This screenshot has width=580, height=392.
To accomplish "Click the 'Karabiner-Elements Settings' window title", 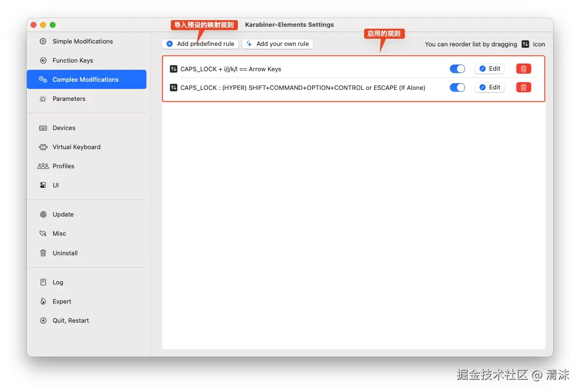I will [x=290, y=24].
